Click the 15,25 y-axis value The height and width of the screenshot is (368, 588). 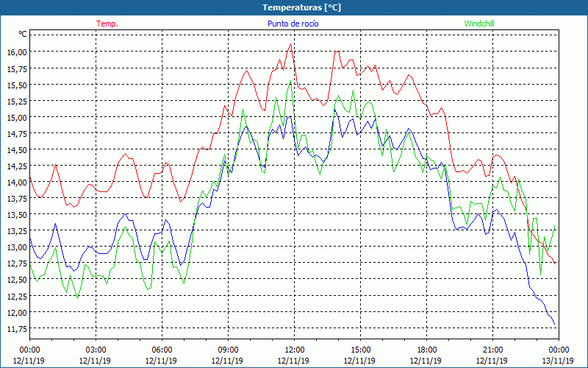point(17,102)
